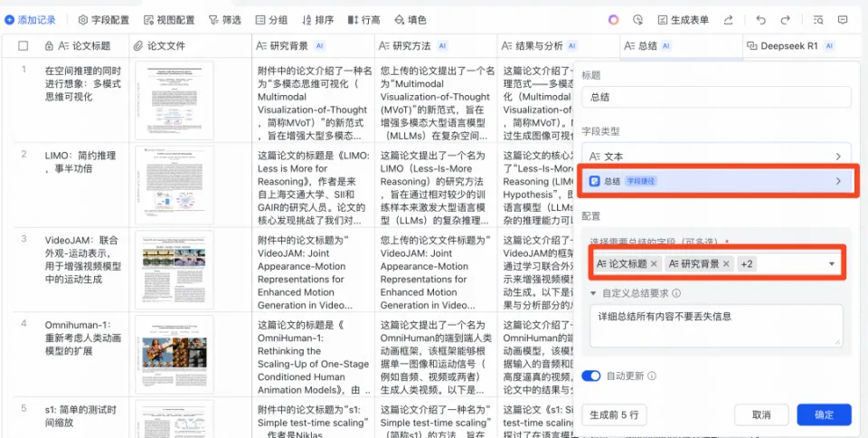Click the undo arrow icon
Viewport: 868px width, 438px height.
point(761,20)
